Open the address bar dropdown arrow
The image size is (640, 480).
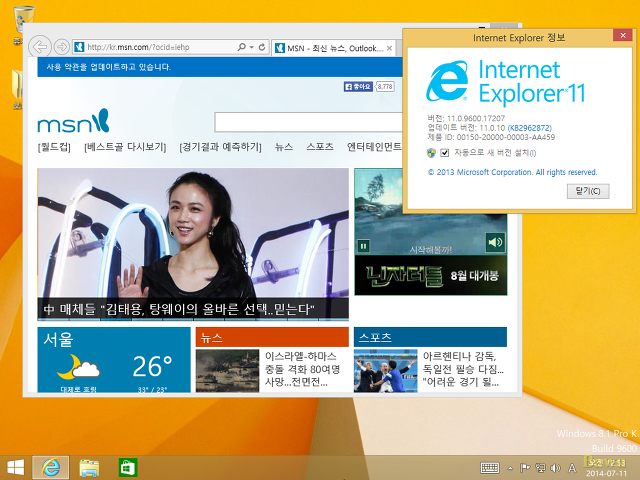[x=252, y=47]
